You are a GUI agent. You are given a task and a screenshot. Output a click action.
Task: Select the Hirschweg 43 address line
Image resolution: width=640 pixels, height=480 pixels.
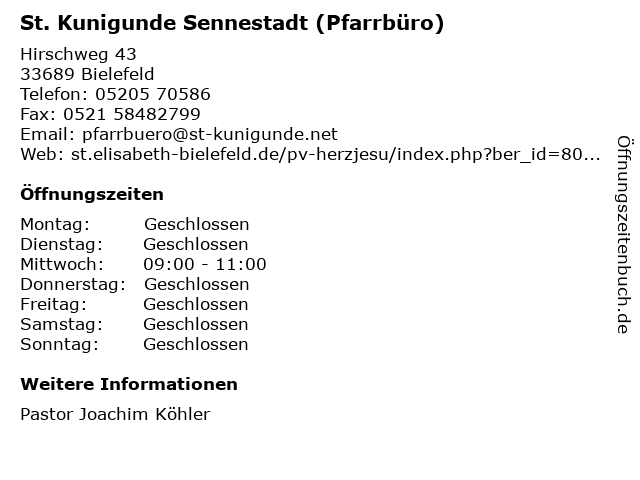click(x=78, y=54)
